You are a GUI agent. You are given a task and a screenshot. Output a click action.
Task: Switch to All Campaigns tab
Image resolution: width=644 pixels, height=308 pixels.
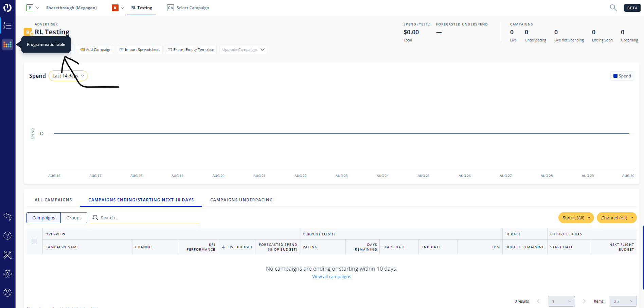[53, 200]
